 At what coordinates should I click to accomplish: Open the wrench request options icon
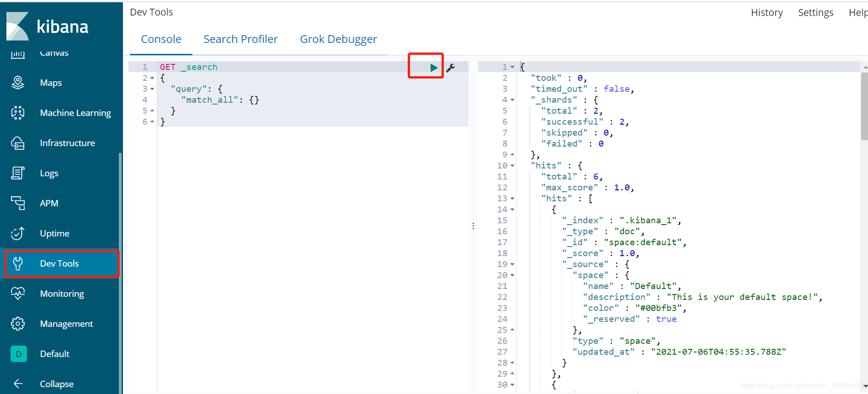[451, 68]
